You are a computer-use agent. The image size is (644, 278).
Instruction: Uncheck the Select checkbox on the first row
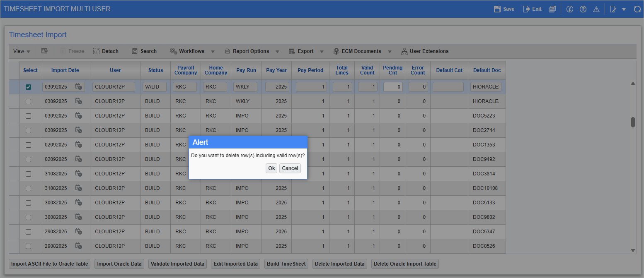[x=28, y=87]
